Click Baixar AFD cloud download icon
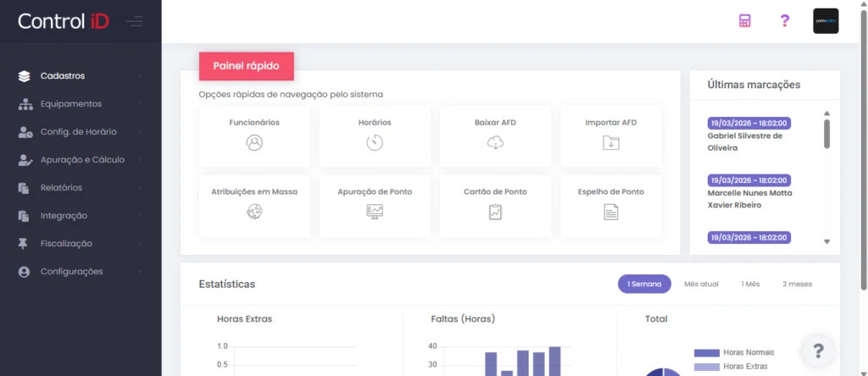The height and width of the screenshot is (376, 868). [x=495, y=143]
